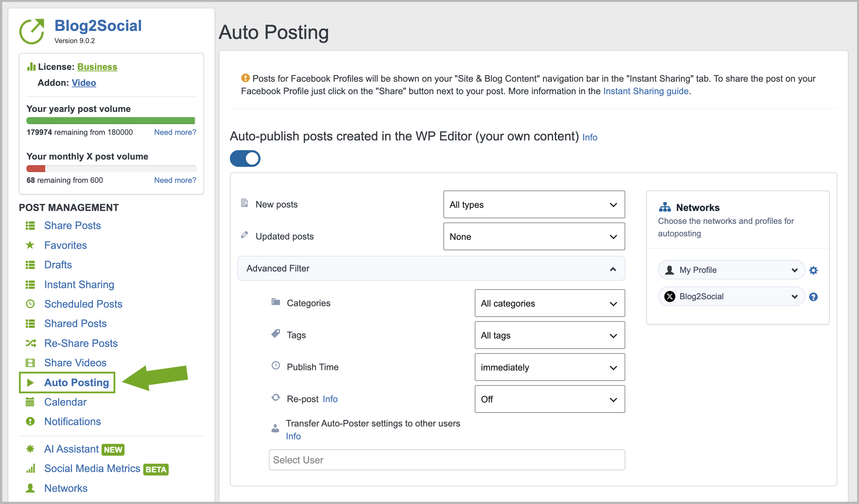859x504 pixels.
Task: Click the monthly X post volume bar
Action: (111, 169)
